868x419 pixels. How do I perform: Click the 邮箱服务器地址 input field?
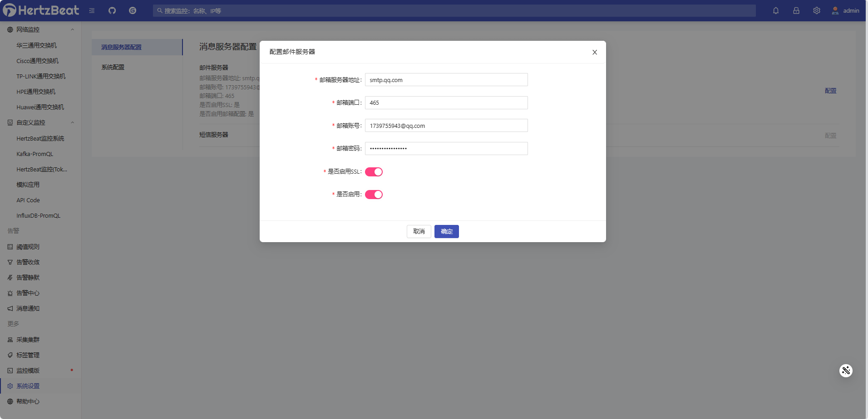(446, 79)
